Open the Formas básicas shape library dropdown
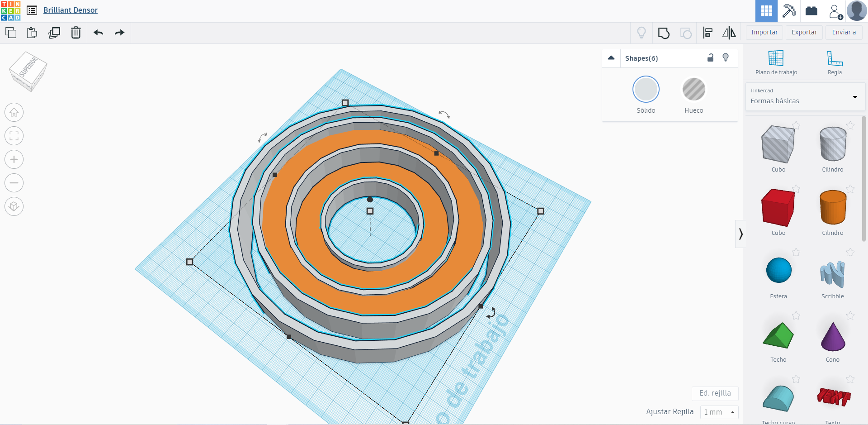The height and width of the screenshot is (425, 868). (x=805, y=96)
